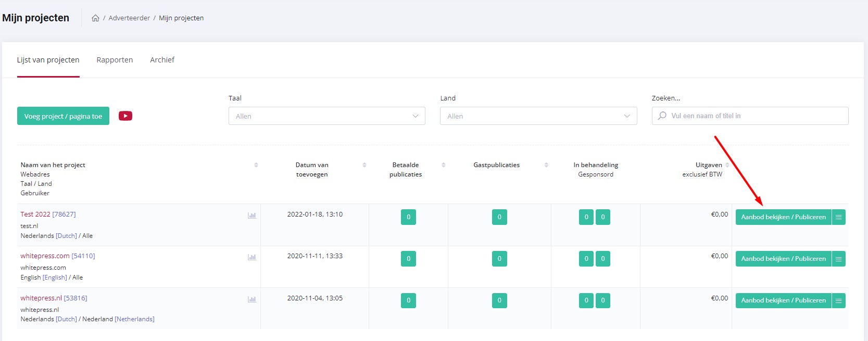Click Voeg project / pagina toe button
Viewport: 868px width, 341px height.
coord(63,116)
